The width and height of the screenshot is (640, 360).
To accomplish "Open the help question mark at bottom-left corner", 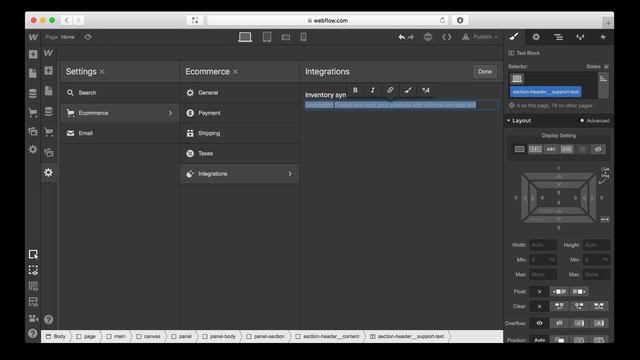I will pos(33,333).
